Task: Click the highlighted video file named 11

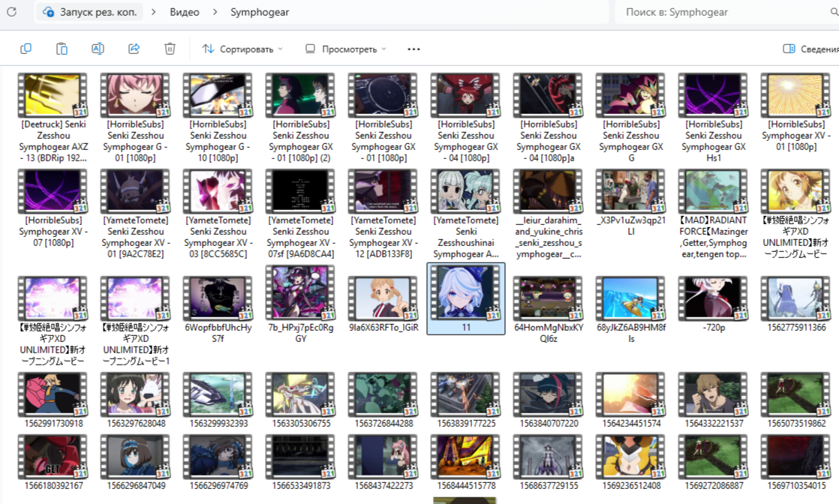Action: pyautogui.click(x=466, y=299)
